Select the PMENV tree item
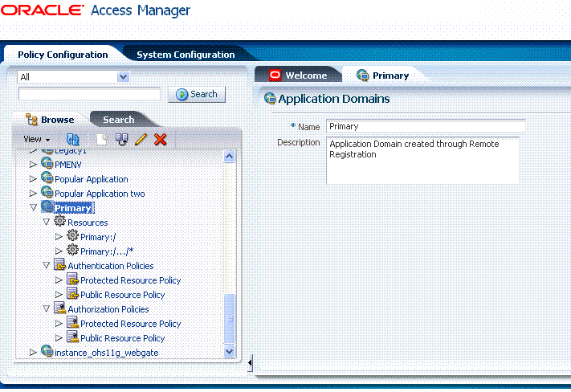Screen dimensions: 571x392 (x=68, y=165)
